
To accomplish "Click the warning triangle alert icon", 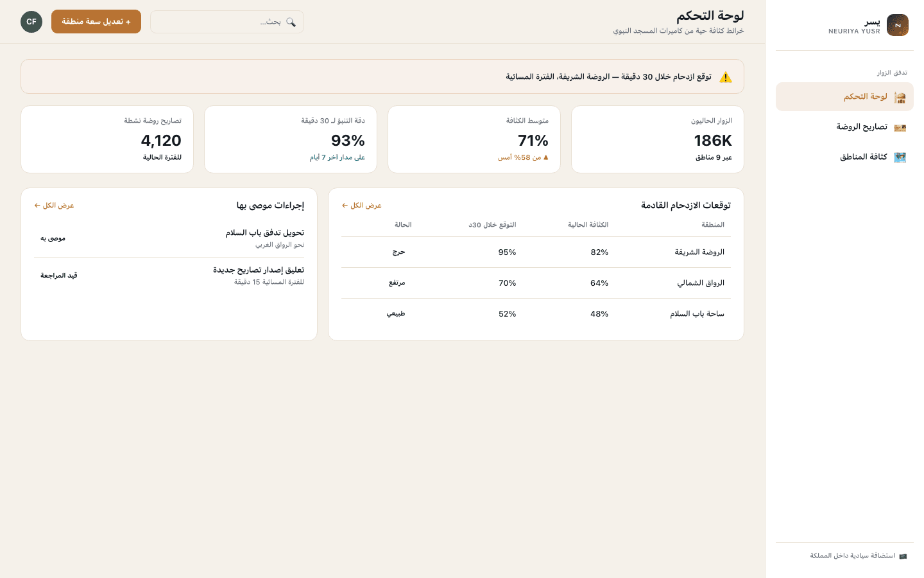I will click(x=726, y=77).
